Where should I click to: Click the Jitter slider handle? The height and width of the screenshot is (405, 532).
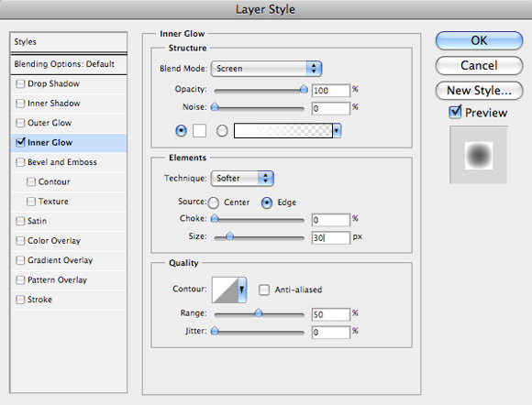tap(215, 331)
